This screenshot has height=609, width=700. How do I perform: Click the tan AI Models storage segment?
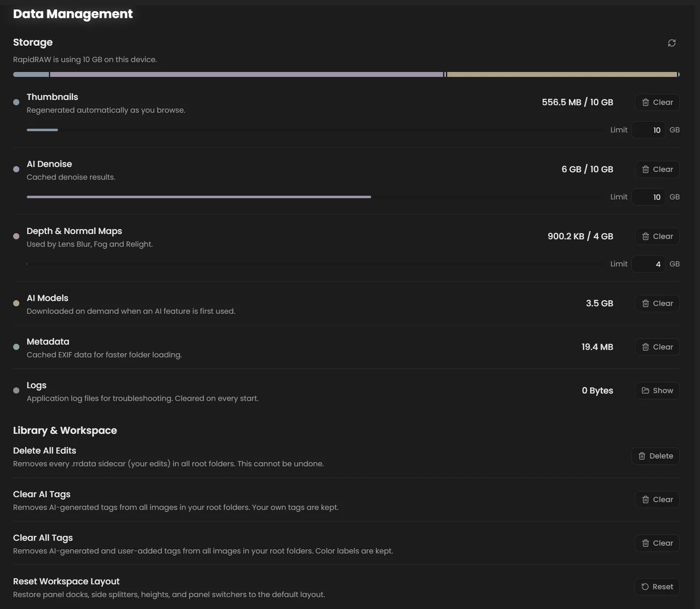tap(562, 74)
